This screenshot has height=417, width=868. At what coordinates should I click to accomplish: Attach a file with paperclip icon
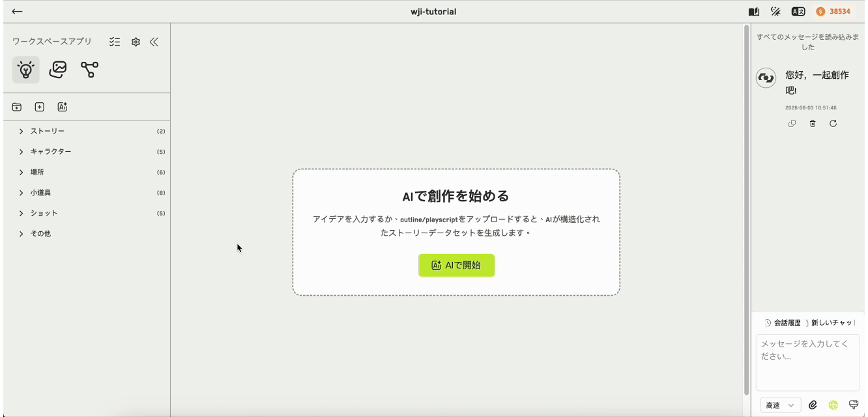(x=813, y=405)
